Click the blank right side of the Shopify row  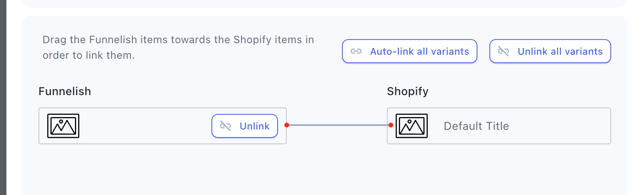click(561, 126)
